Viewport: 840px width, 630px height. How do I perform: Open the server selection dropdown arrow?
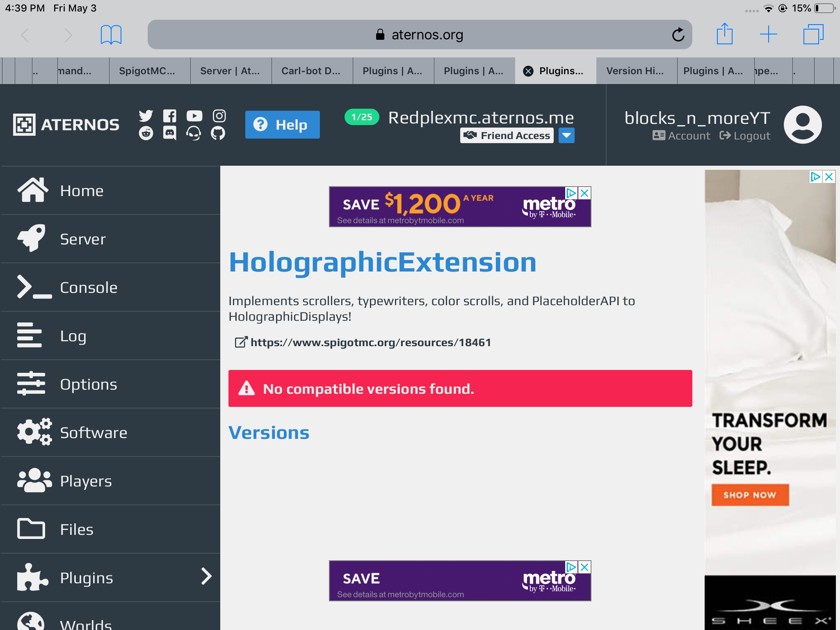point(566,135)
